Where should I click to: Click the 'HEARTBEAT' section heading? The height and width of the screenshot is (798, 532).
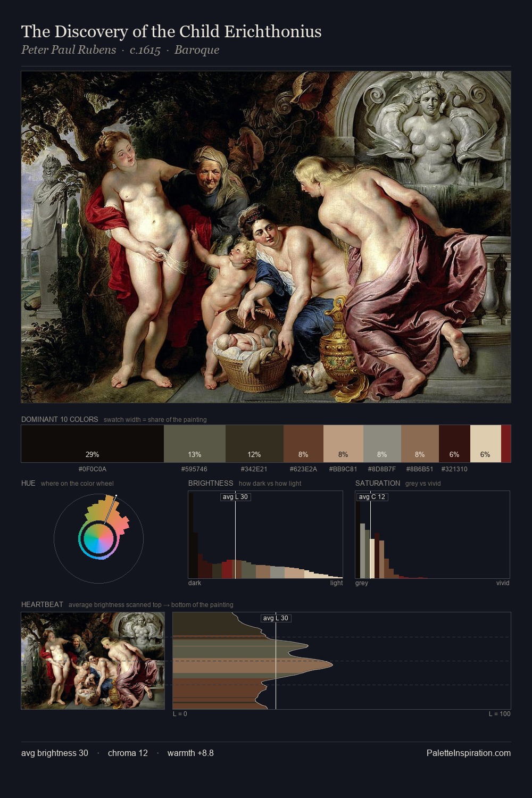click(42, 604)
